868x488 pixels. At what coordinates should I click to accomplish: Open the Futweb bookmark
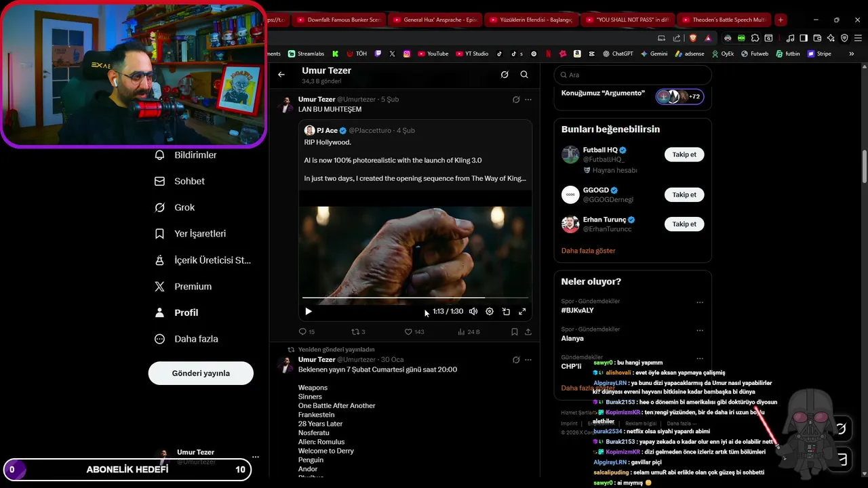(755, 54)
